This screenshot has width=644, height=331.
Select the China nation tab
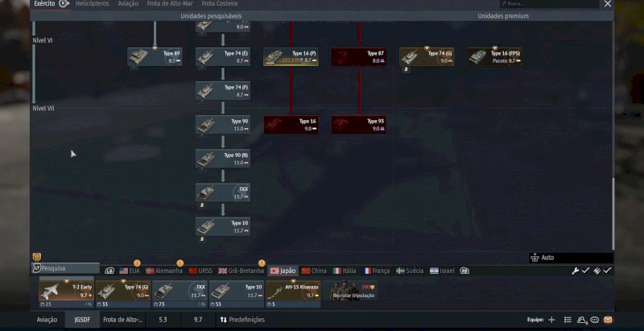tap(314, 271)
